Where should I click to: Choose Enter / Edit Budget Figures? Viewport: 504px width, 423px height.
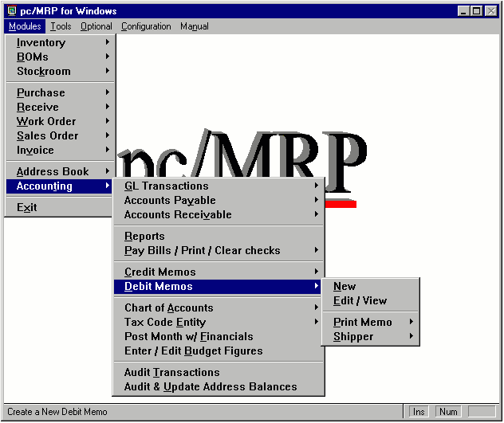point(219,351)
